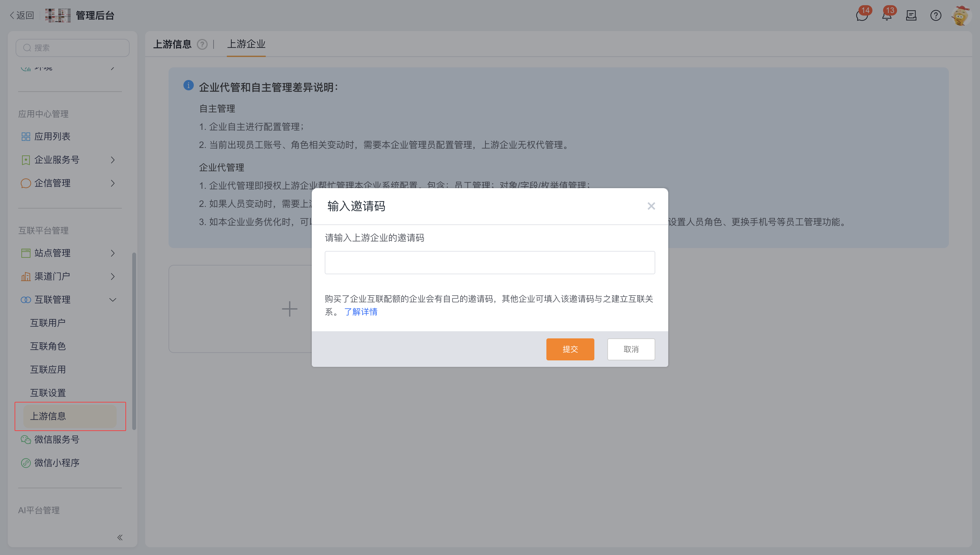Click the 站点管理 window icon
Viewport: 980px width, 555px height.
coord(26,253)
